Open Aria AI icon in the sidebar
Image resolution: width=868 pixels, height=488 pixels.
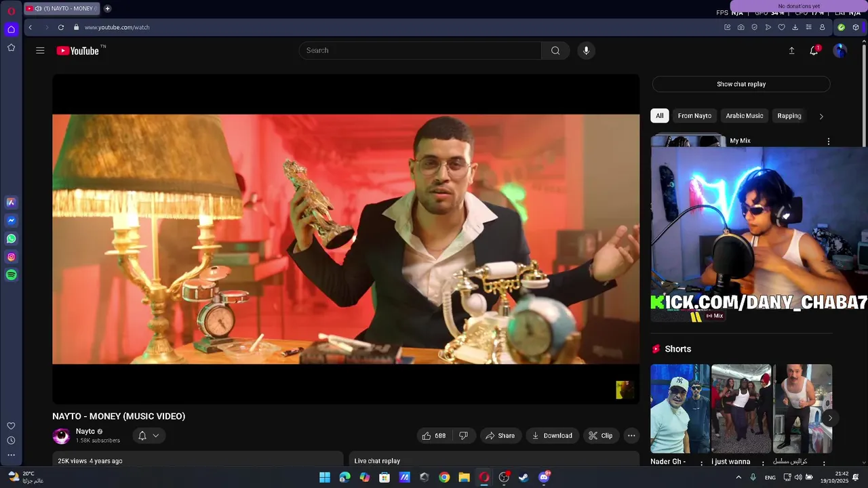click(x=11, y=202)
